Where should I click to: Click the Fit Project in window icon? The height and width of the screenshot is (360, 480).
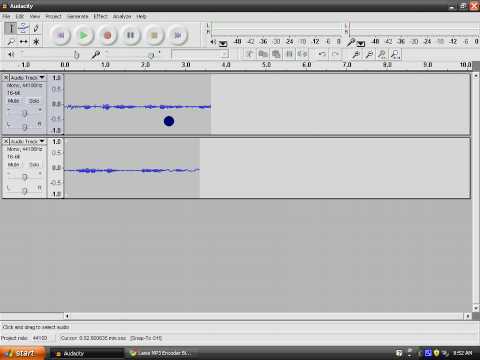coord(395,54)
